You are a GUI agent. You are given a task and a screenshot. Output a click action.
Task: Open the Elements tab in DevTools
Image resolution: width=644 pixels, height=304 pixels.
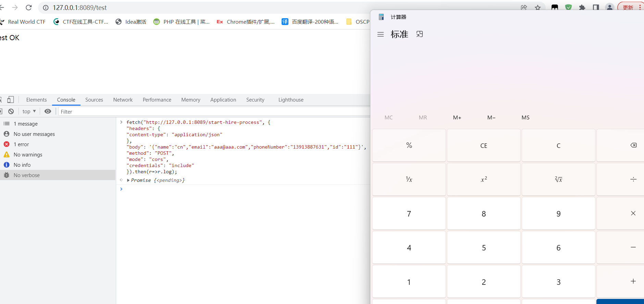coord(36,100)
